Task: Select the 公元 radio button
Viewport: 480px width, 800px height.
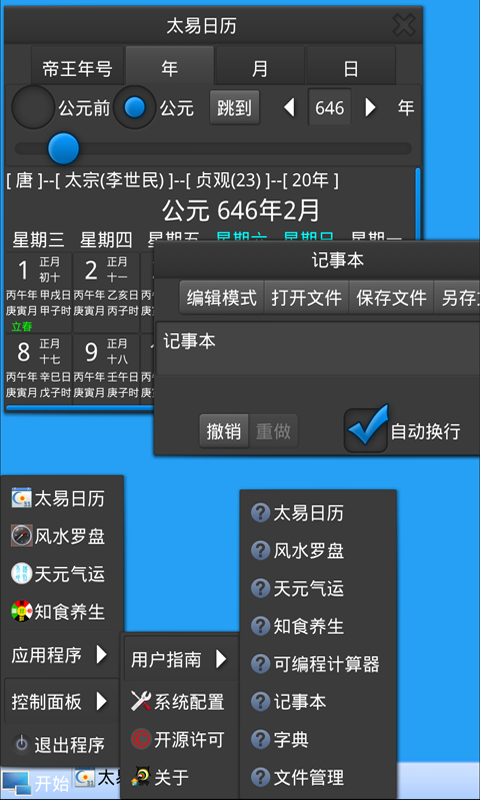Action: click(135, 107)
